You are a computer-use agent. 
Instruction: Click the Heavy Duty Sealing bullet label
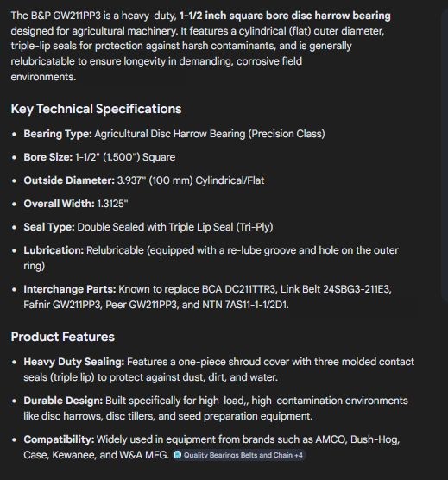[74, 362]
